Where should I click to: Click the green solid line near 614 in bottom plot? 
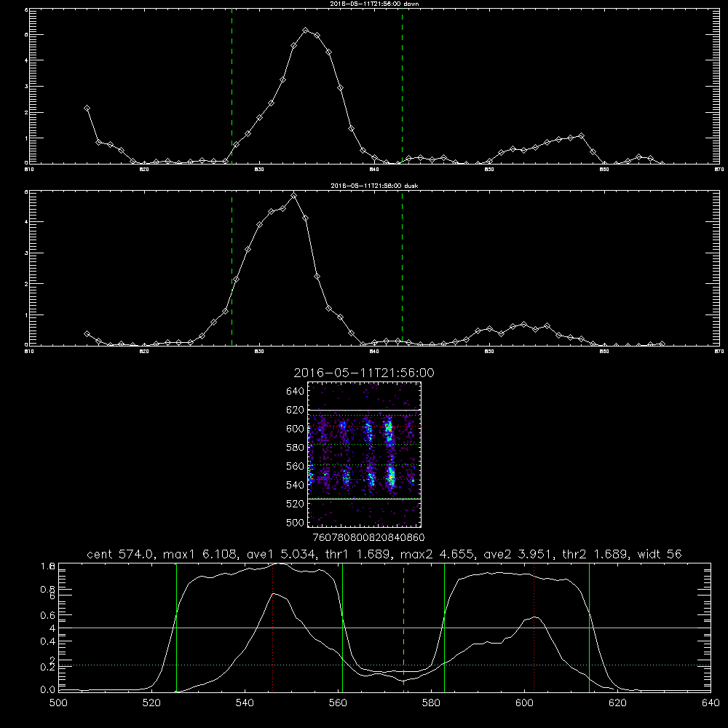[x=589, y=627]
